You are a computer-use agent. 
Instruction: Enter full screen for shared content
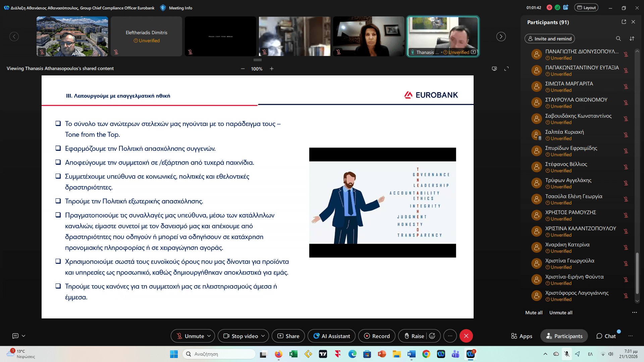coord(506,69)
